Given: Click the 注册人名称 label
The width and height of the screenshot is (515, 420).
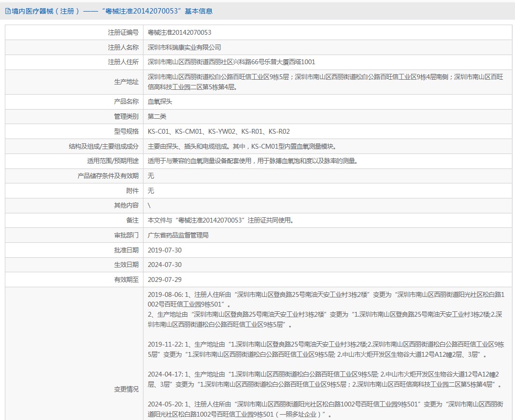Looking at the screenshot, I should coord(123,47).
